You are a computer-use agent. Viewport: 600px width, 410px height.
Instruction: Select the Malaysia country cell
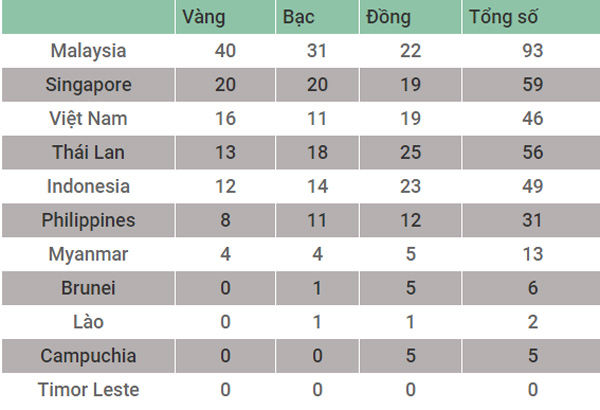(88, 51)
